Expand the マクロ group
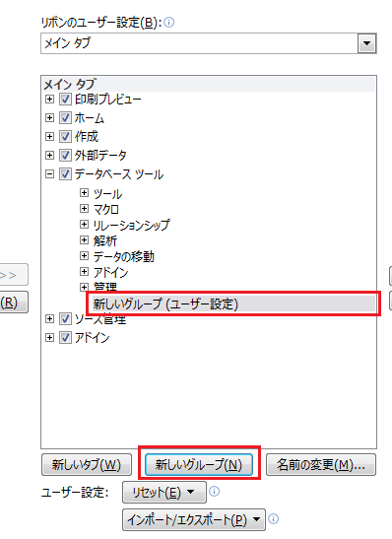Image resolution: width=392 pixels, height=539 pixels. pyautogui.click(x=84, y=208)
